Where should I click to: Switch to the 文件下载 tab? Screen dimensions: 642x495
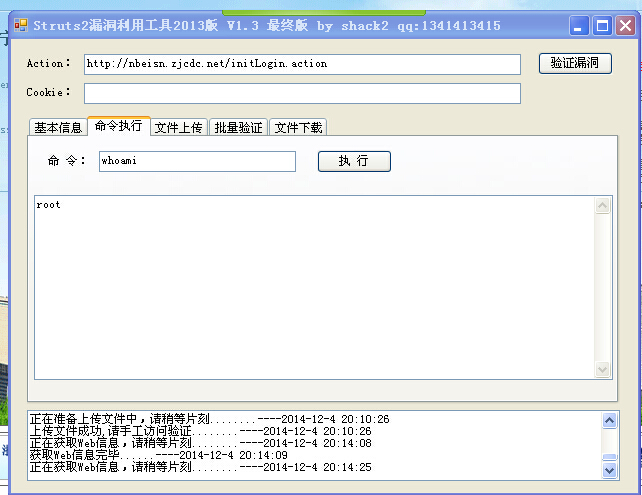[298, 127]
